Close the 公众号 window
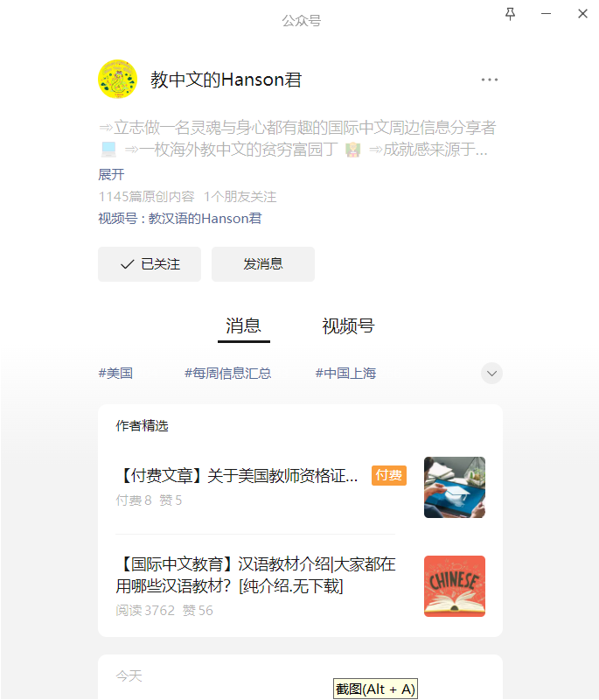Screen dimensions: 599x700 (582, 14)
